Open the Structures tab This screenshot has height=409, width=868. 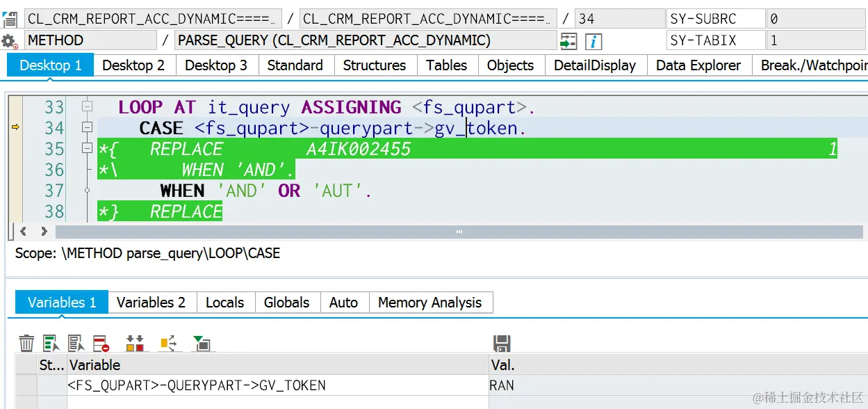click(375, 65)
